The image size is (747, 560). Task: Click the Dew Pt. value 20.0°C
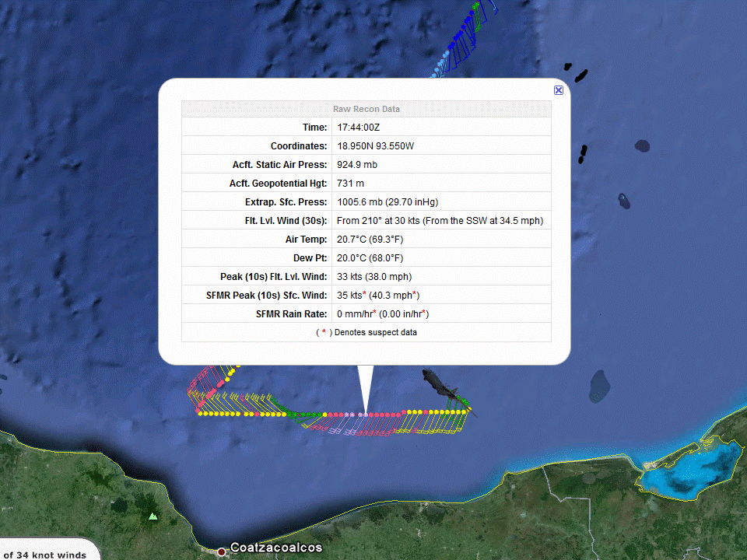click(x=370, y=258)
